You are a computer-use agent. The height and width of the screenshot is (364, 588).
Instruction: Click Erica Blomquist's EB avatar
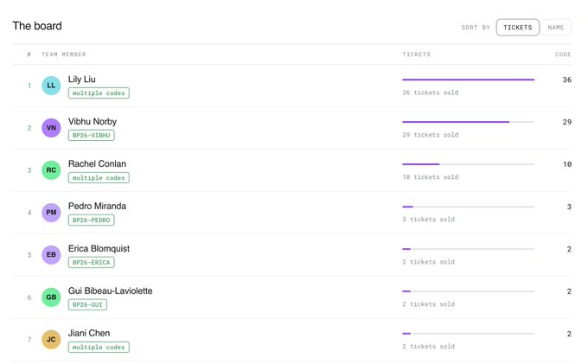(x=51, y=255)
